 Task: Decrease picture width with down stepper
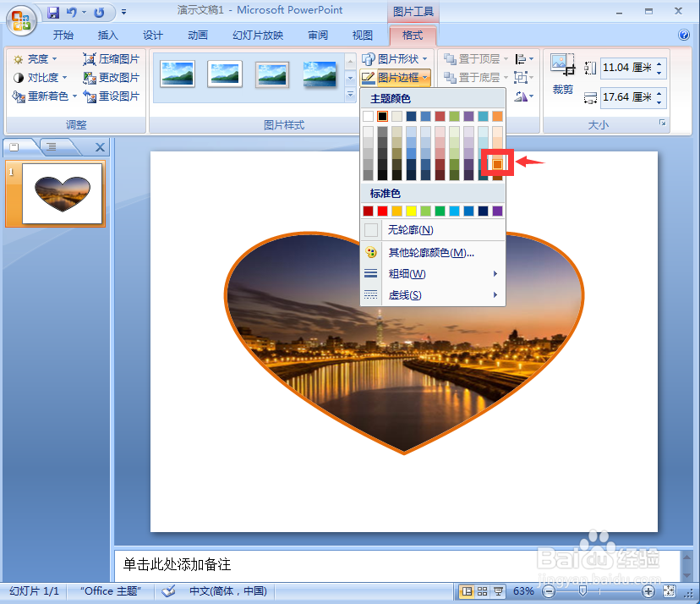(x=659, y=102)
